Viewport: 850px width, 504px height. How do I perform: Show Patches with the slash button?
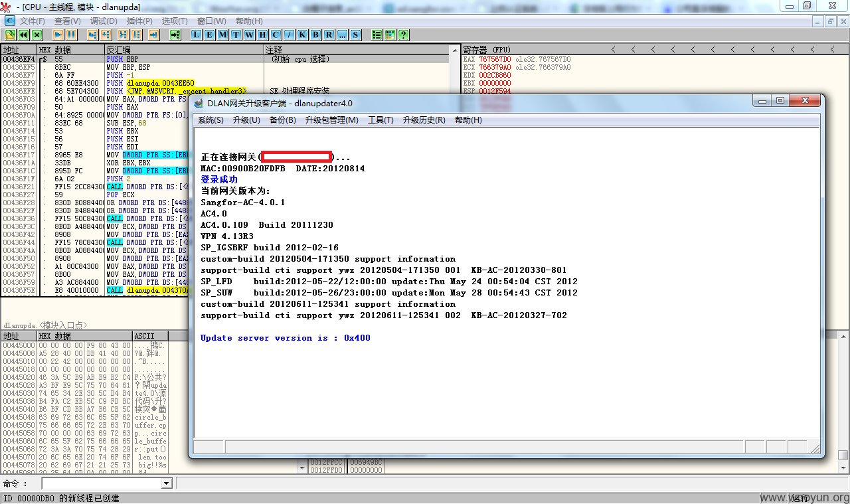[x=290, y=35]
